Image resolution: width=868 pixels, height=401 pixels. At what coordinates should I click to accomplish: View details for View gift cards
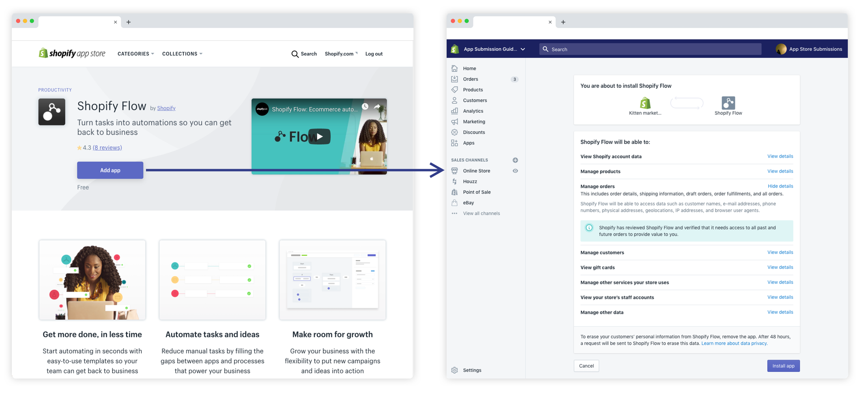tap(780, 267)
